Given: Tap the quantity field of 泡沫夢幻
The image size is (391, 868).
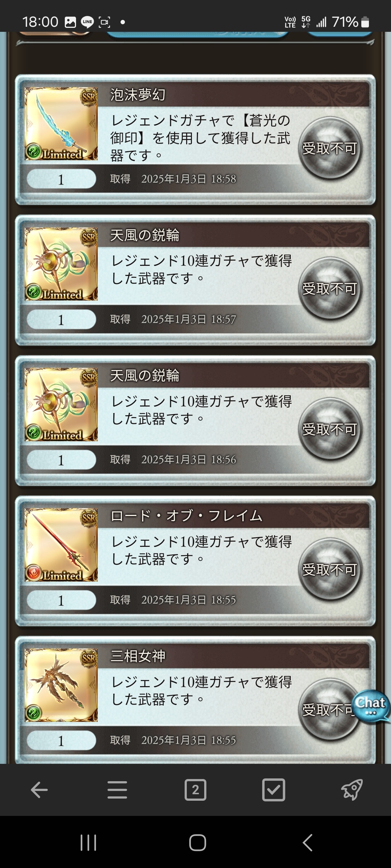Looking at the screenshot, I should click(61, 179).
